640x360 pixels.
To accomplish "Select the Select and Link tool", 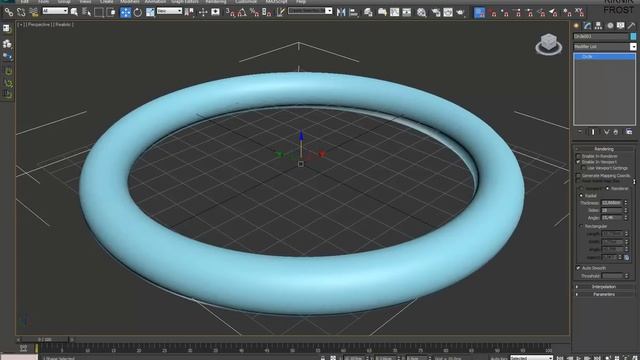I will tap(9, 12).
